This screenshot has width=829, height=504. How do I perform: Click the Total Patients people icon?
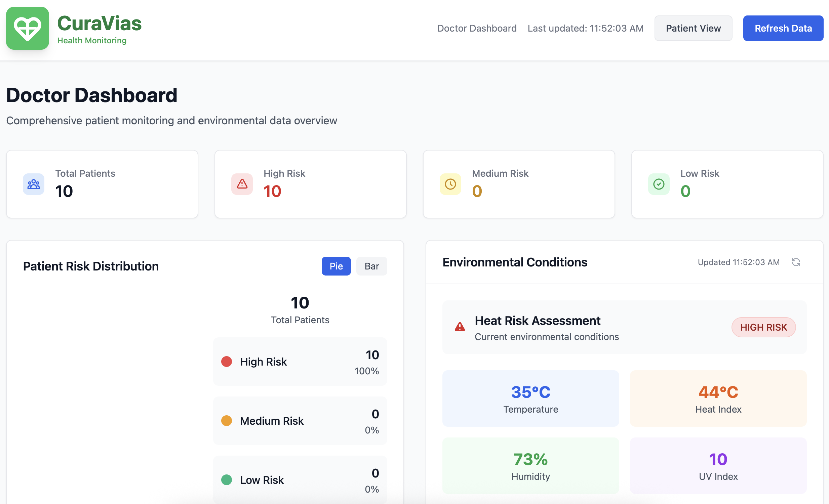point(34,184)
